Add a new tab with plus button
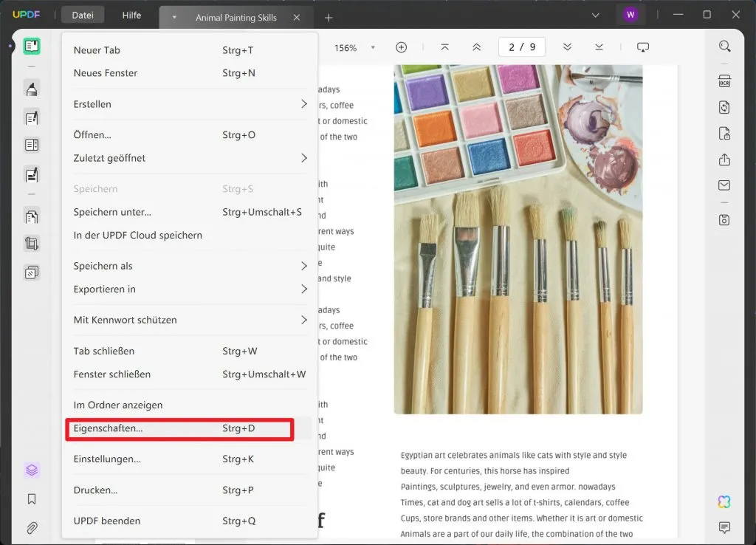This screenshot has height=545, width=756. (329, 18)
